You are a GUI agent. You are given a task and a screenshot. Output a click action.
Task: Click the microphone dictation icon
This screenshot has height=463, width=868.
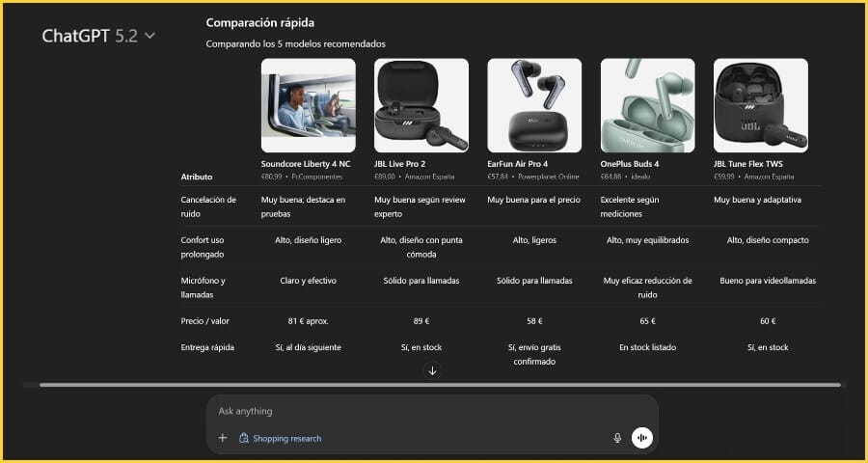617,438
